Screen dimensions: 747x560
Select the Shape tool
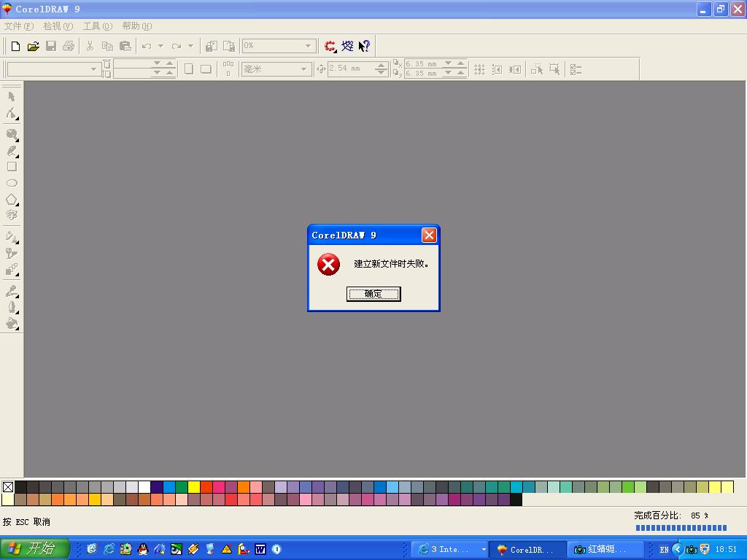[12, 113]
